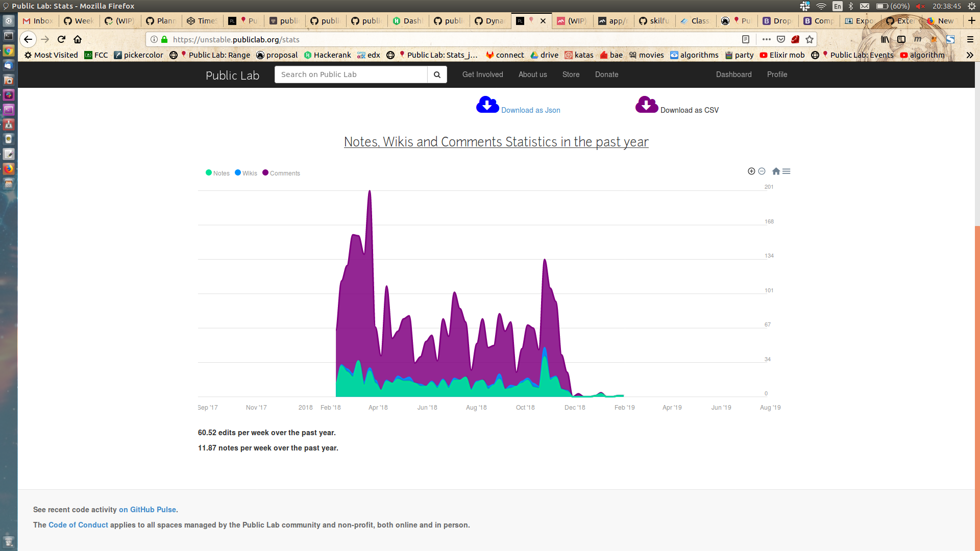
Task: Toggle the Notes series in the chart legend
Action: 217,173
